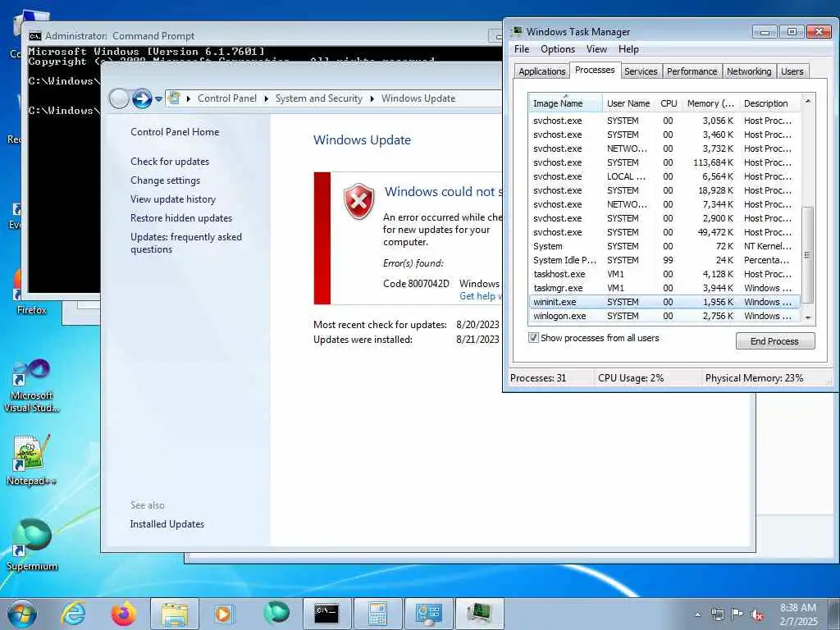Select System Idle Process row

coord(664,260)
